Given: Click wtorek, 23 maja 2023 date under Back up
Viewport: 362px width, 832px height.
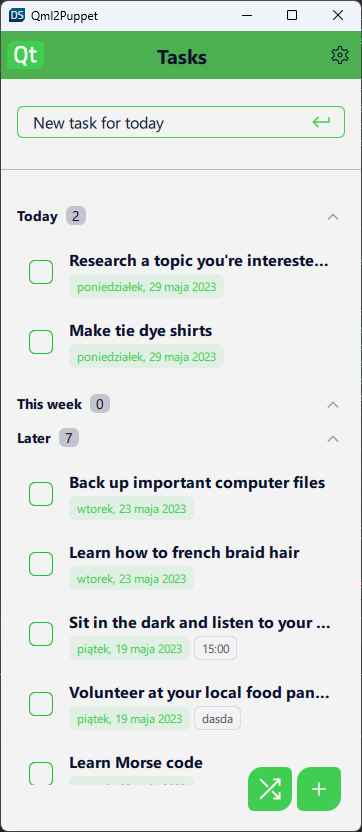Looking at the screenshot, I should coord(132,508).
